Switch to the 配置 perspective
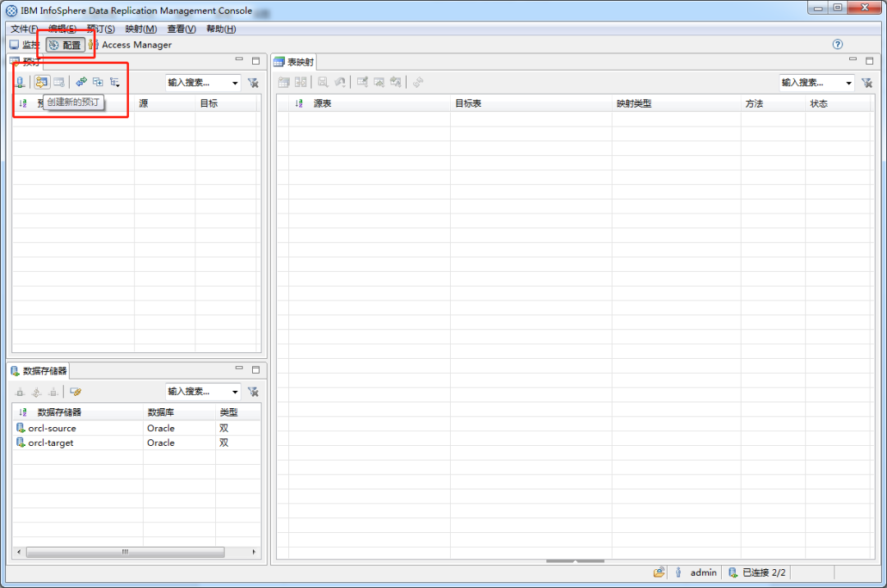The image size is (887, 588). click(65, 44)
